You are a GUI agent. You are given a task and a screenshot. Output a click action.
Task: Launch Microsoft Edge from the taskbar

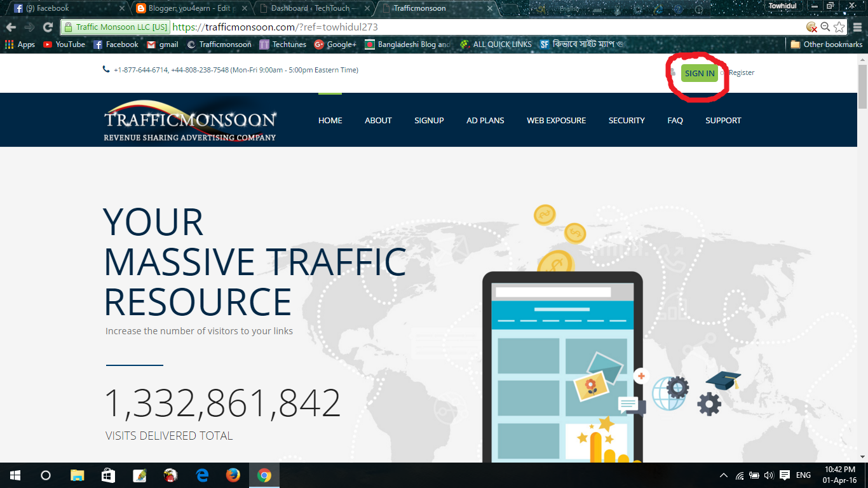203,475
